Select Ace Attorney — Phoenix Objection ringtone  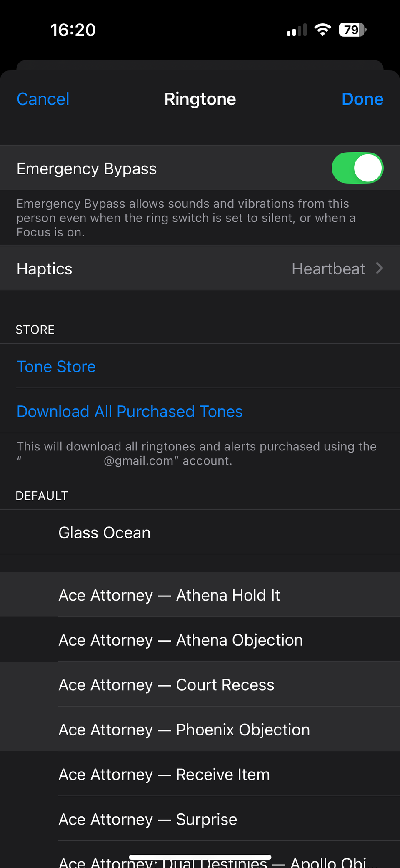[x=184, y=730]
